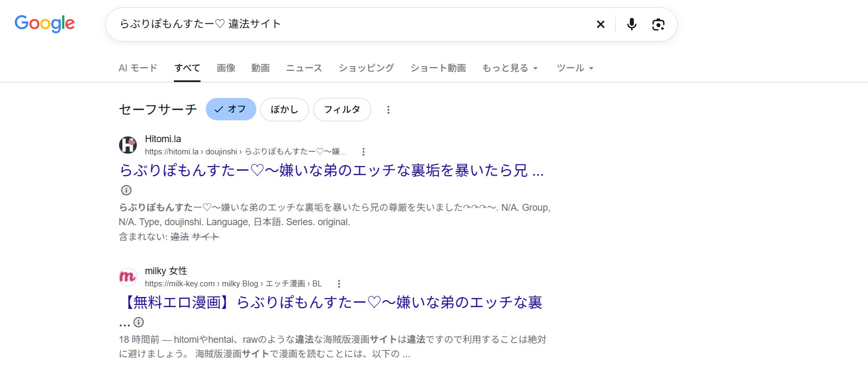
Task: Show info icon for milky result
Action: pyautogui.click(x=139, y=322)
